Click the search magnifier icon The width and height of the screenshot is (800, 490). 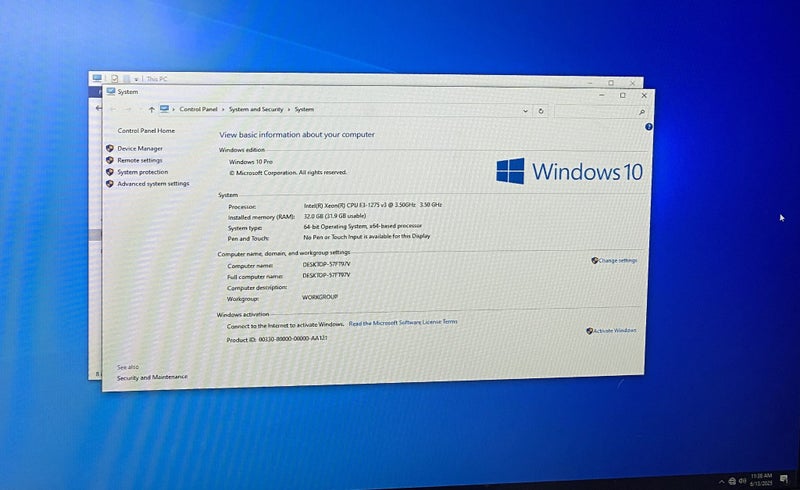pos(642,112)
